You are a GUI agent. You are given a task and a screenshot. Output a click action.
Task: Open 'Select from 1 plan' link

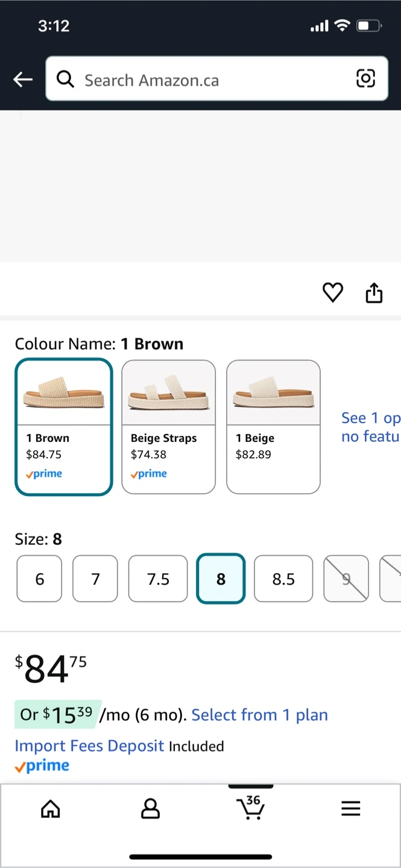pyautogui.click(x=259, y=715)
